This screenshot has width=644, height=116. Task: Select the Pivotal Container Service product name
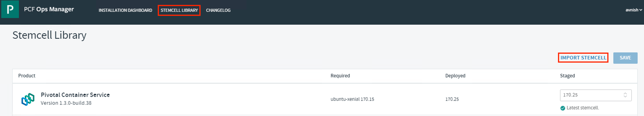pos(75,95)
